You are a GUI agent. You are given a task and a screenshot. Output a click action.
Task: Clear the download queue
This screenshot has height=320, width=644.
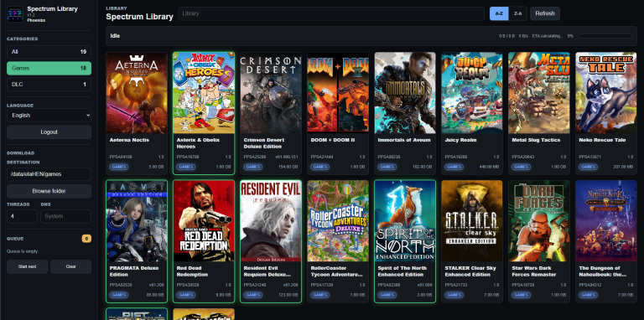point(70,266)
